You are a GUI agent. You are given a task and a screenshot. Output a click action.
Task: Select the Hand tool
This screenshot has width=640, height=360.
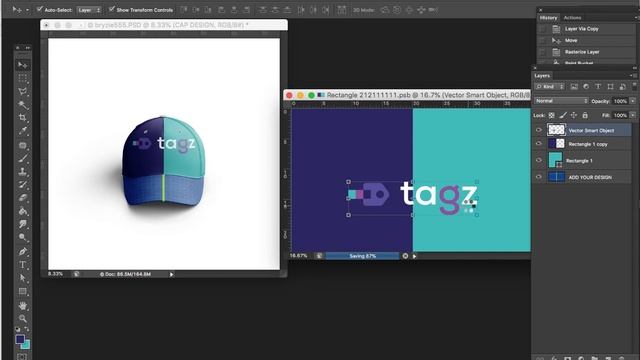(22, 306)
